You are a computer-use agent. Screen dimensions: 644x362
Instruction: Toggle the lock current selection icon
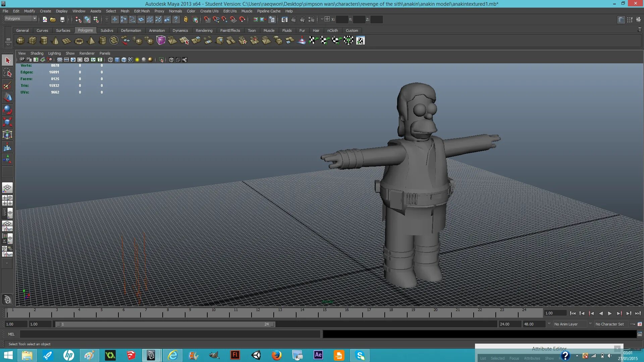click(x=185, y=19)
